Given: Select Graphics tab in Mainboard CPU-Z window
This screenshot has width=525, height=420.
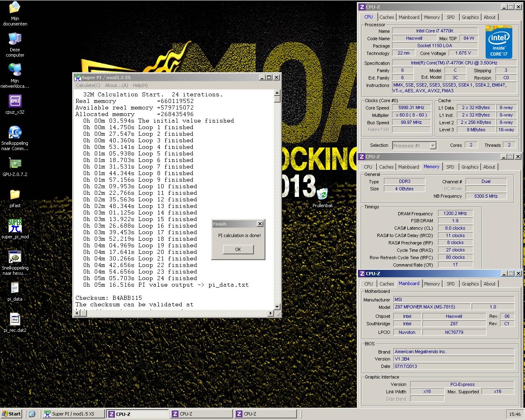Looking at the screenshot, I should (x=470, y=284).
